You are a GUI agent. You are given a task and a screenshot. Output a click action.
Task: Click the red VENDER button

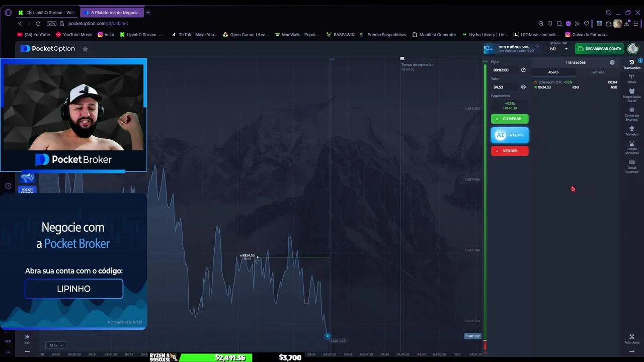tap(510, 151)
